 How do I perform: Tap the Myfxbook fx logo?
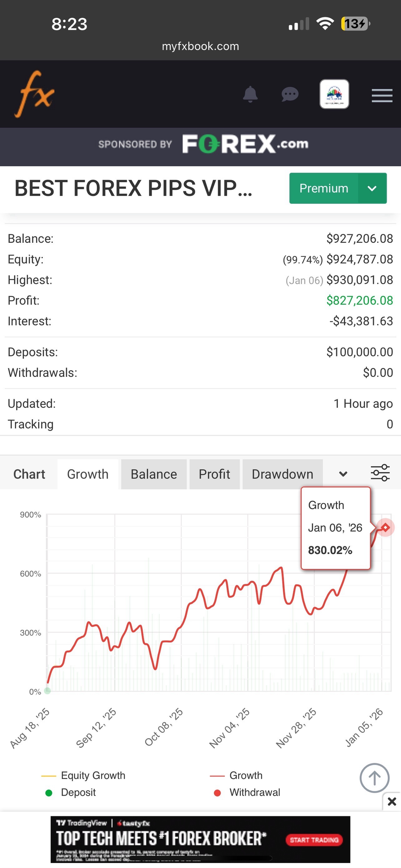click(35, 94)
